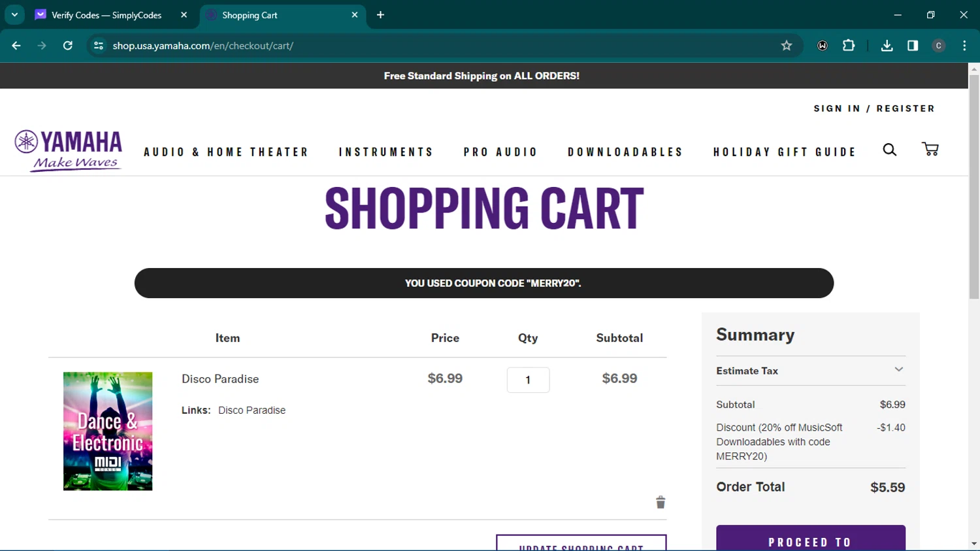980x551 pixels.
Task: Reload the page with the refresh icon
Action: (x=68, y=46)
